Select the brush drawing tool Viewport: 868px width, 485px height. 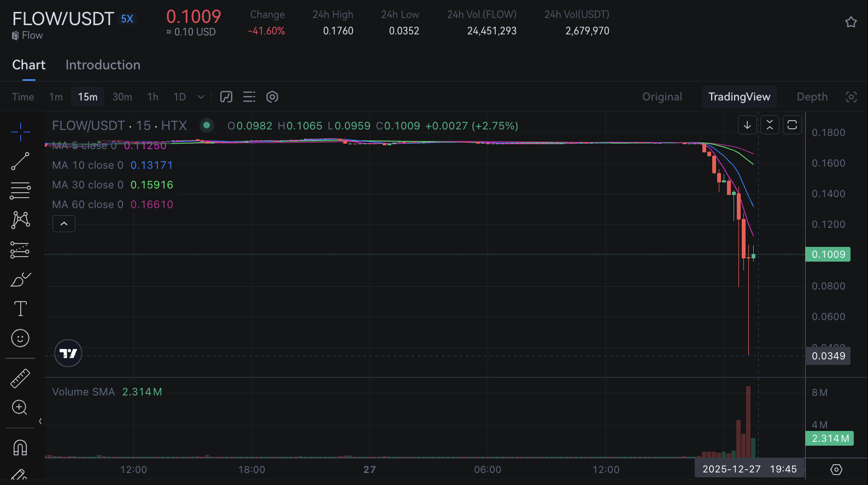(20, 279)
